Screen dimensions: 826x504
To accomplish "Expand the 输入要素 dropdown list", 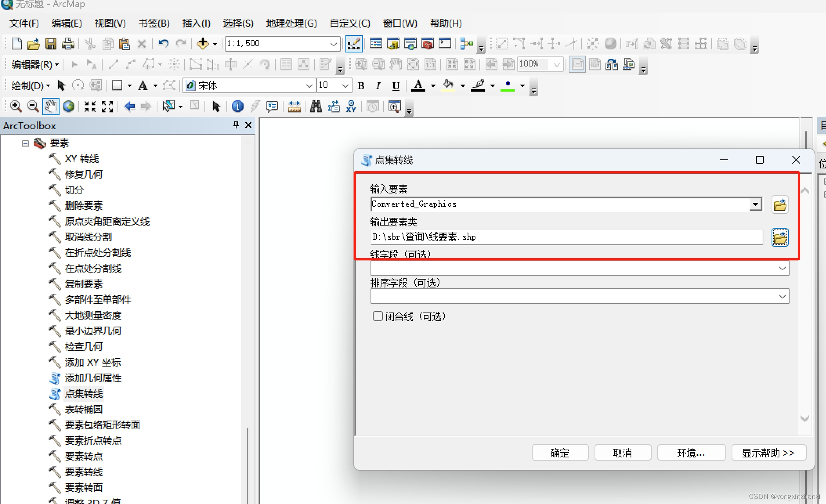I will click(x=756, y=204).
